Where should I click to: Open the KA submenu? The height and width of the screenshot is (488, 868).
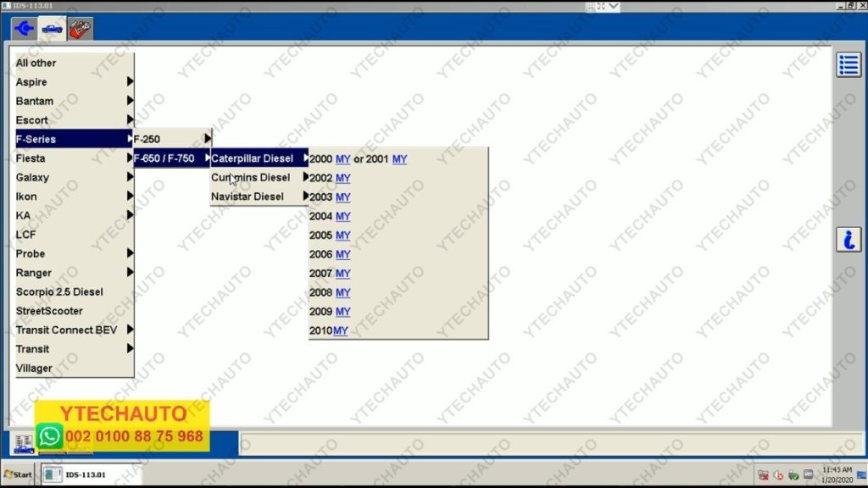75,215
